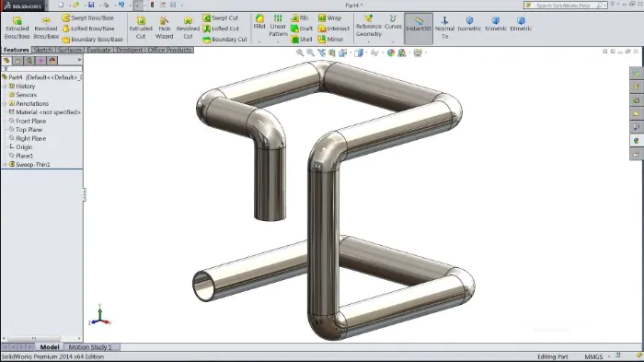This screenshot has height=362, width=644.
Task: Open Hide/Show Items glasses dropdown
Action: click(374, 53)
